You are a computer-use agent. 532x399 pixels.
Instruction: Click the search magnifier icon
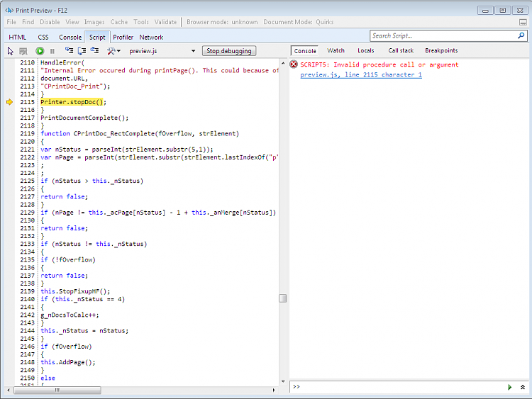point(521,35)
